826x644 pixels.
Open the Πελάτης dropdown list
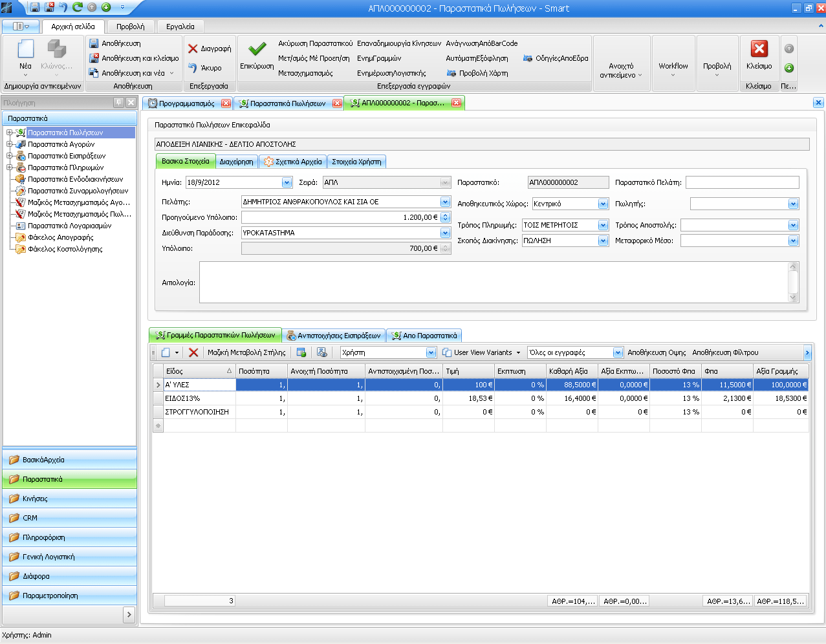pos(445,202)
